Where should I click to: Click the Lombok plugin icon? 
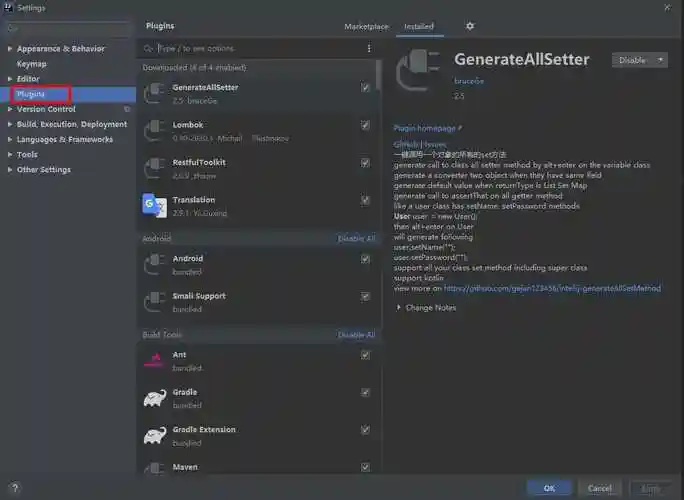154,130
